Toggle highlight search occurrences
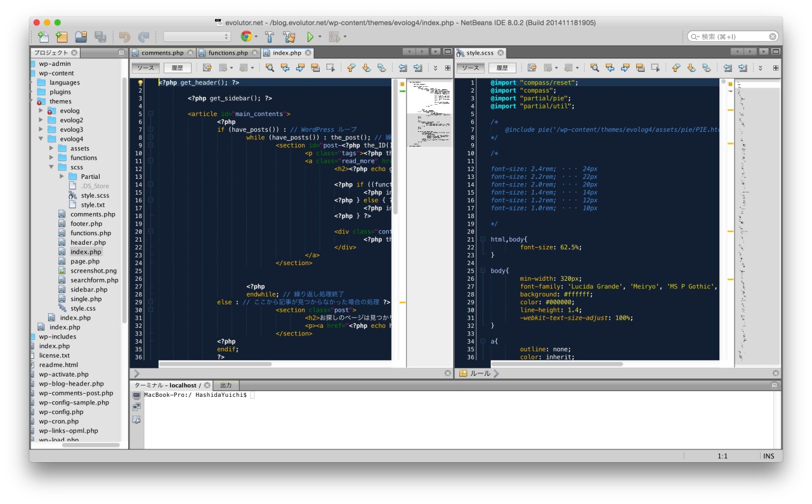 [315, 67]
